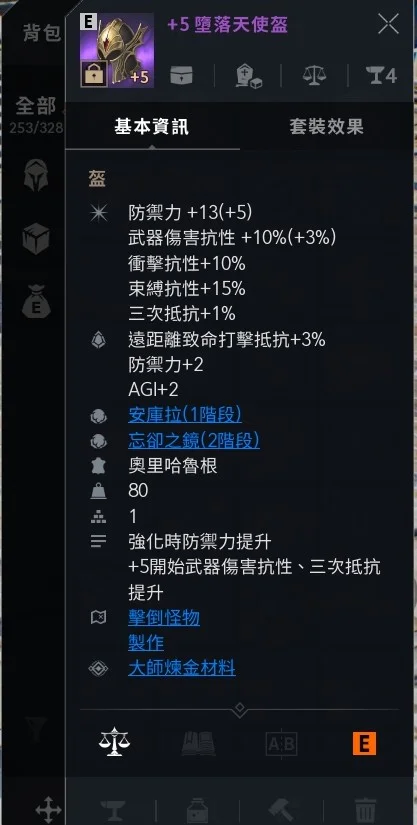Click the storage chest icon in header

tap(181, 76)
